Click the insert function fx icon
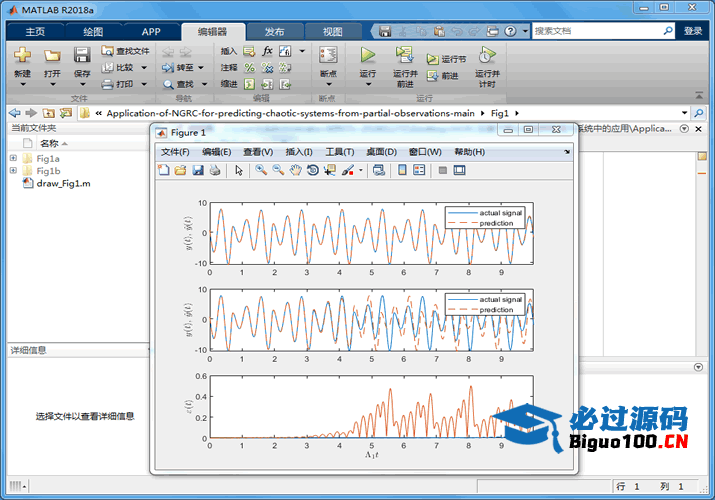Viewport: 715px width, 500px height. (267, 51)
